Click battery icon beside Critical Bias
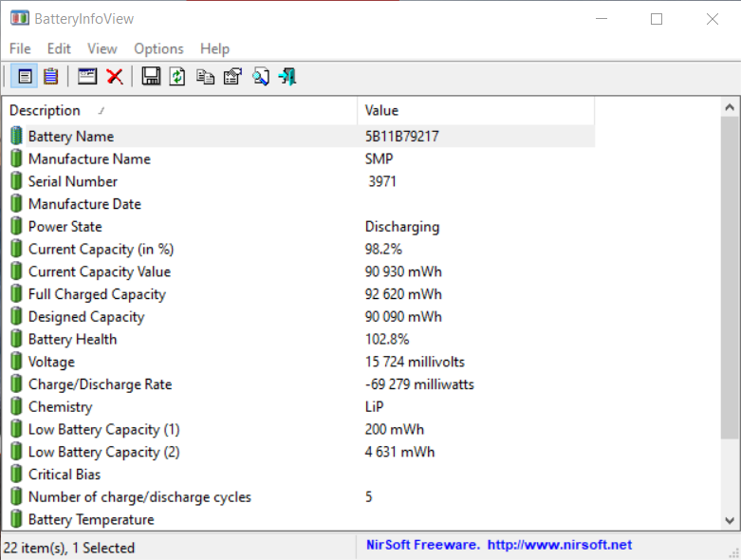 point(16,474)
